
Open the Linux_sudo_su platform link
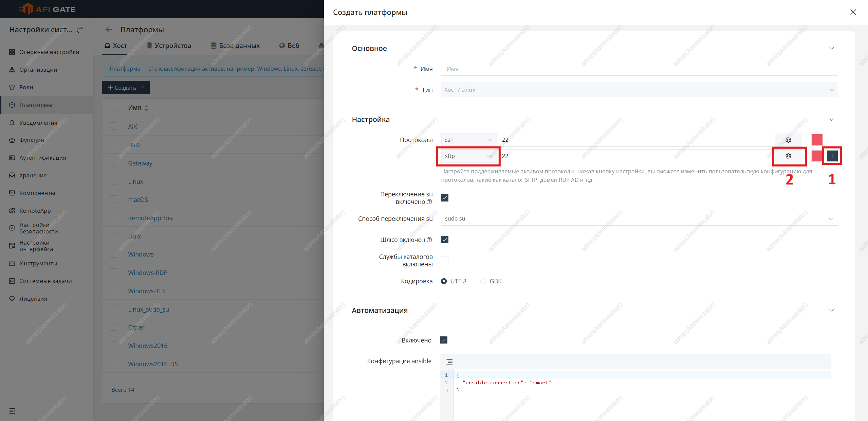pyautogui.click(x=148, y=309)
